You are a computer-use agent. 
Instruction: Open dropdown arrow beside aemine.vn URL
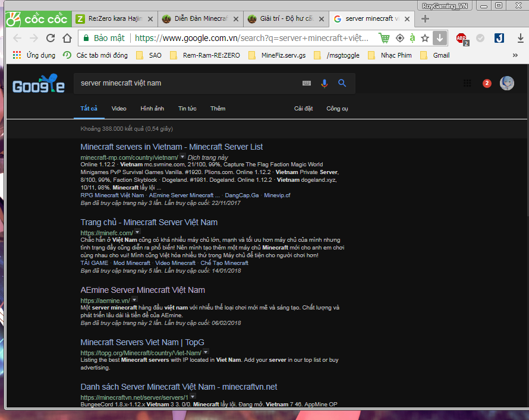pyautogui.click(x=135, y=301)
